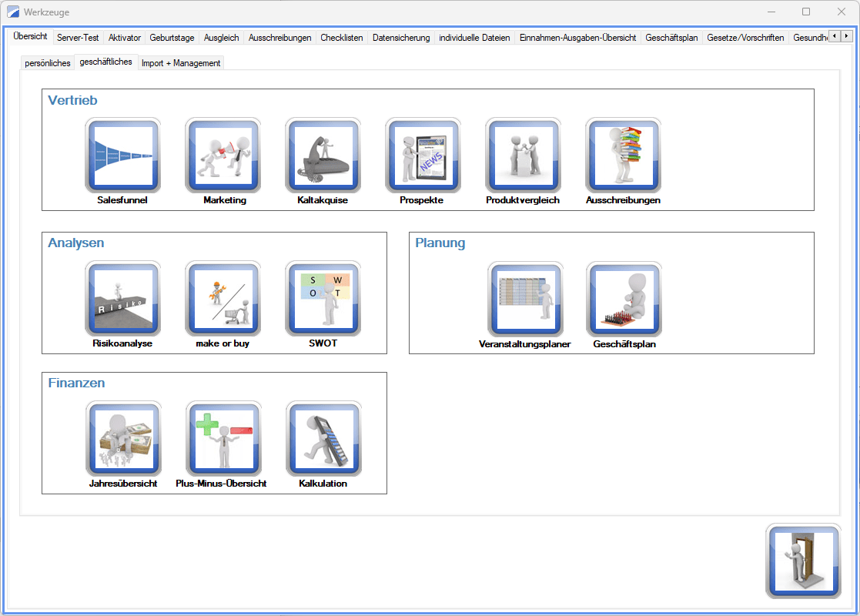This screenshot has height=616, width=860.
Task: Open the Produktvergleich icon
Action: (x=523, y=156)
